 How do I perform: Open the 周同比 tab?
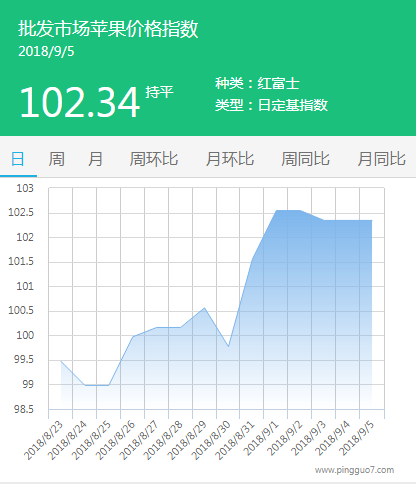(305, 159)
